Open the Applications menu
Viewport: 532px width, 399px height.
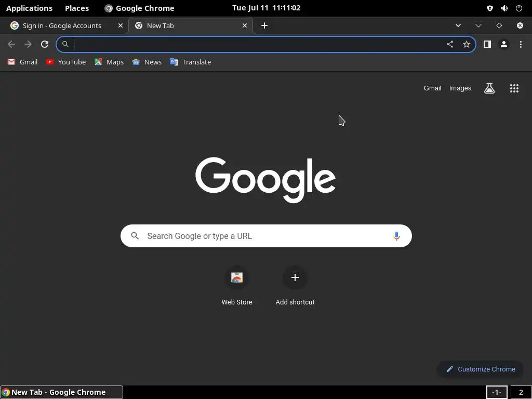pyautogui.click(x=29, y=8)
